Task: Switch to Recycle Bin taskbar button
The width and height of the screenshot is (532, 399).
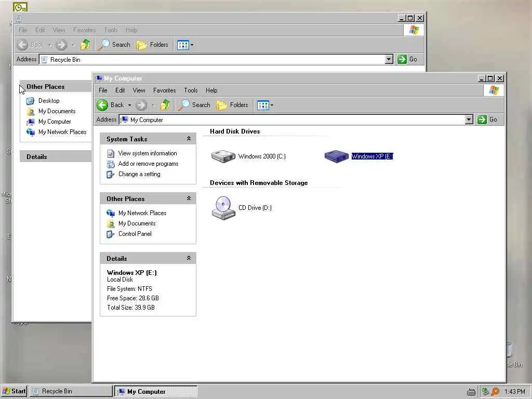Action: pyautogui.click(x=71, y=391)
